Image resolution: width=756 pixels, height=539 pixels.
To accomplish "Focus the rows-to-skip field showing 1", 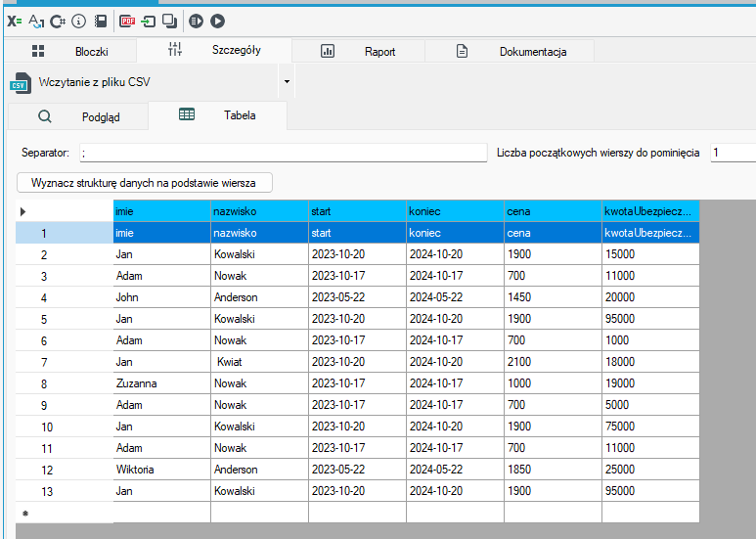I will pos(733,153).
